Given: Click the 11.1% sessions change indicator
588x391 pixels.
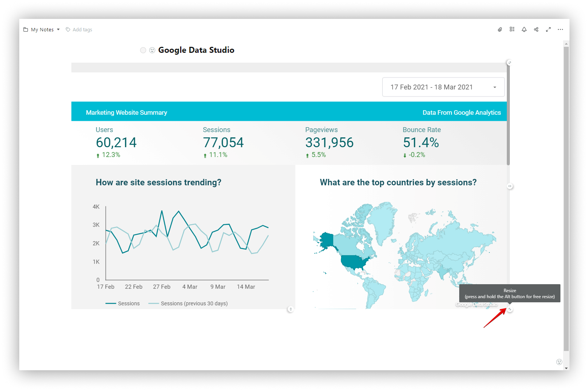Looking at the screenshot, I should [215, 155].
